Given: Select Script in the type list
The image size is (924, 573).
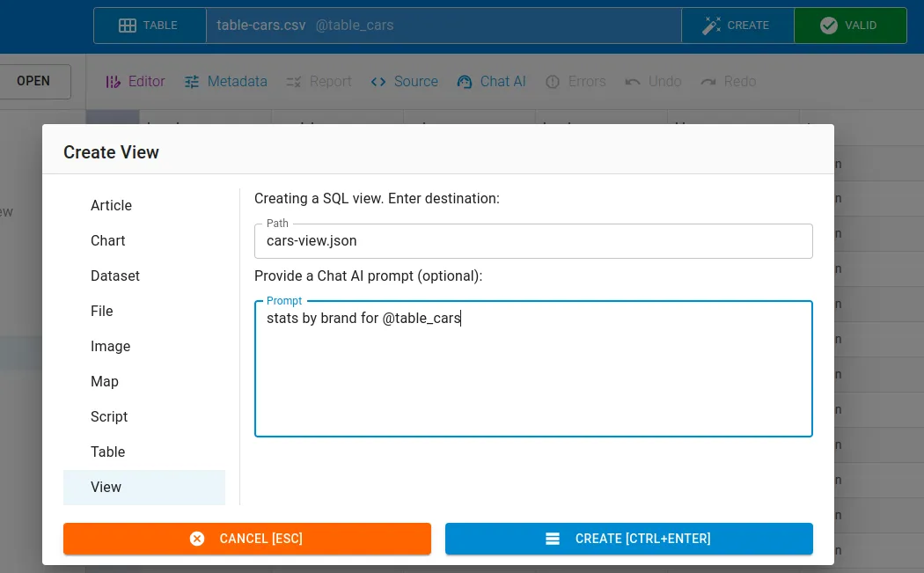Looking at the screenshot, I should (x=109, y=416).
